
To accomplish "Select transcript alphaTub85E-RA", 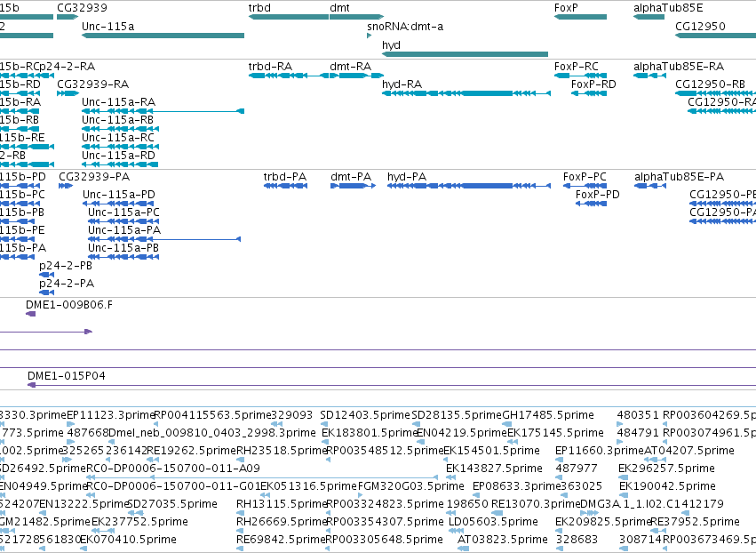I will tap(679, 66).
